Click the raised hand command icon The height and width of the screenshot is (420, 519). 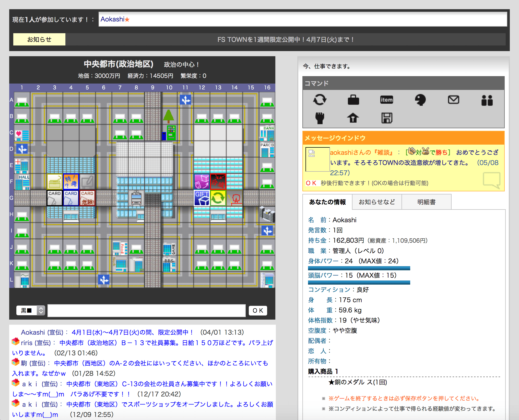pos(320,118)
